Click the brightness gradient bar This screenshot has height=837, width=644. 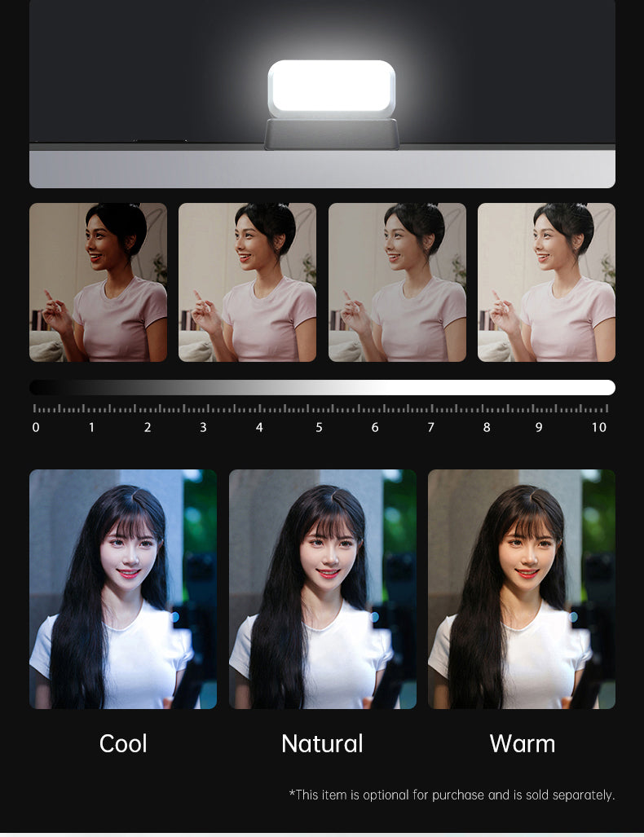pos(322,387)
